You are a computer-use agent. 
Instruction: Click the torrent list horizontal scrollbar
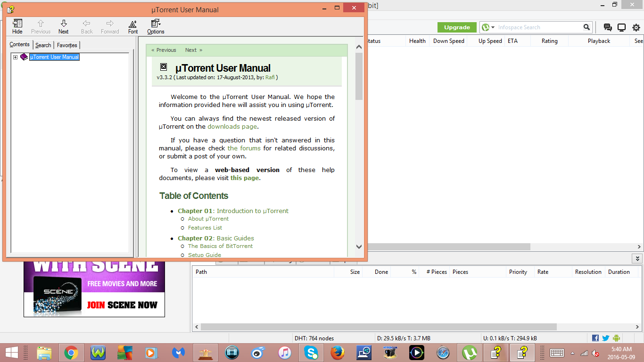click(x=449, y=247)
